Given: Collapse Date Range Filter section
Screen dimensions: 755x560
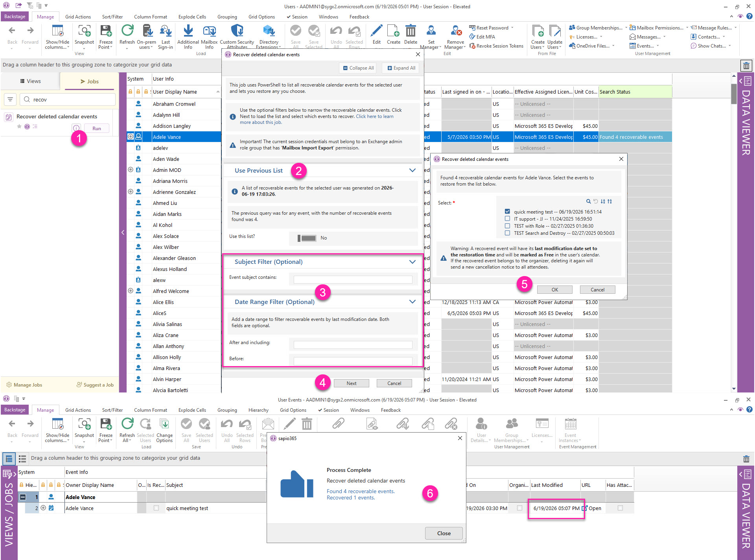Looking at the screenshot, I should [x=412, y=302].
